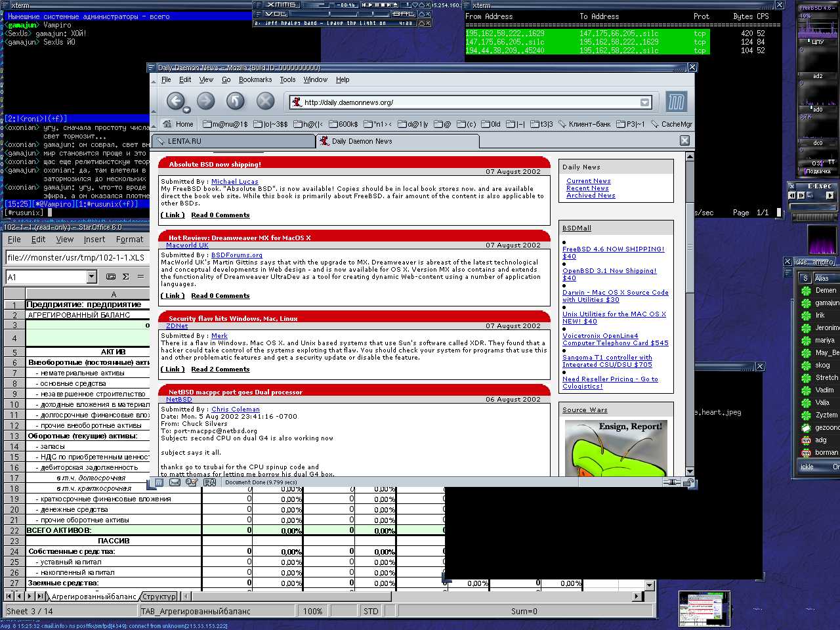Toggle STD selection mode in StarOffice status bar
This screenshot has height=630, width=840.
[371, 611]
